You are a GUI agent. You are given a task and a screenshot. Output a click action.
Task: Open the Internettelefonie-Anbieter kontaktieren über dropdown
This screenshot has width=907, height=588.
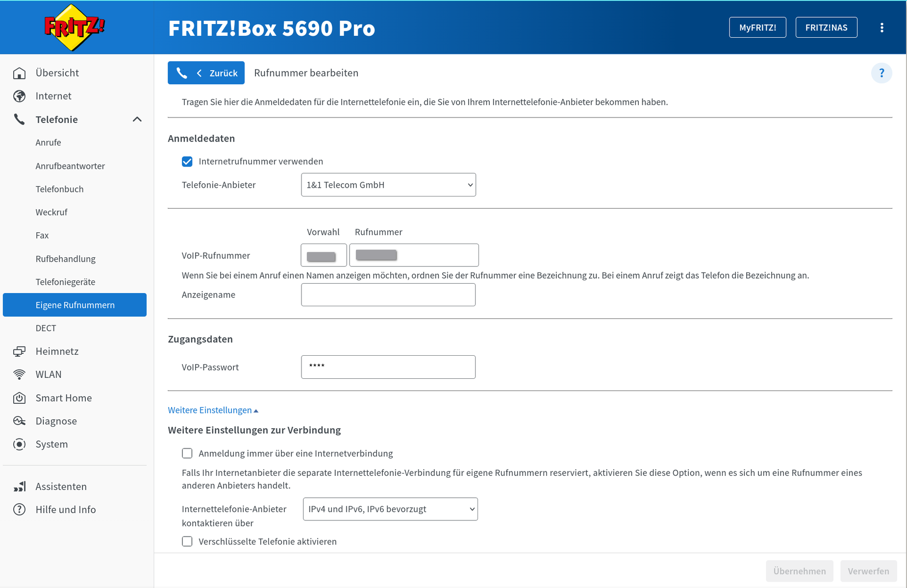coord(390,509)
